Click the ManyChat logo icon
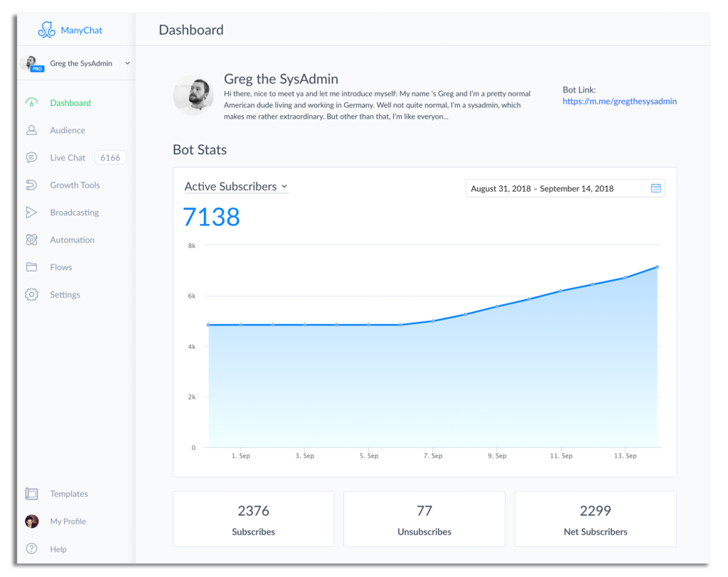 [46, 30]
